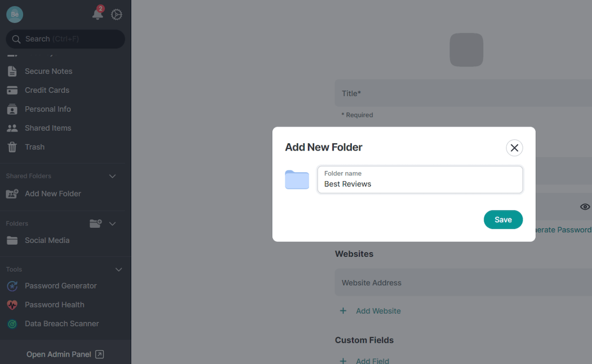Screen dimensions: 592x364
Task: Click inside the Folder name field
Action: pyautogui.click(x=420, y=184)
